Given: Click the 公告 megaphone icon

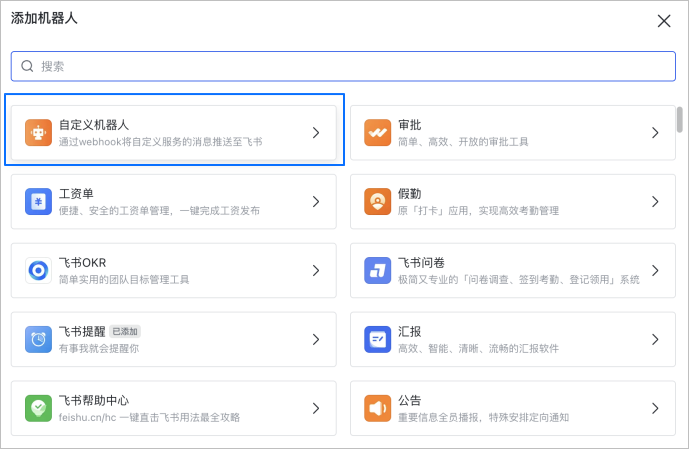Looking at the screenshot, I should 377,409.
